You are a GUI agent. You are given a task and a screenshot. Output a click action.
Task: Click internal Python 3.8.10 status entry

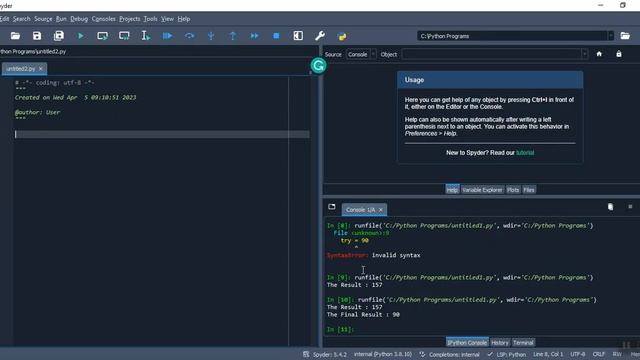point(383,354)
